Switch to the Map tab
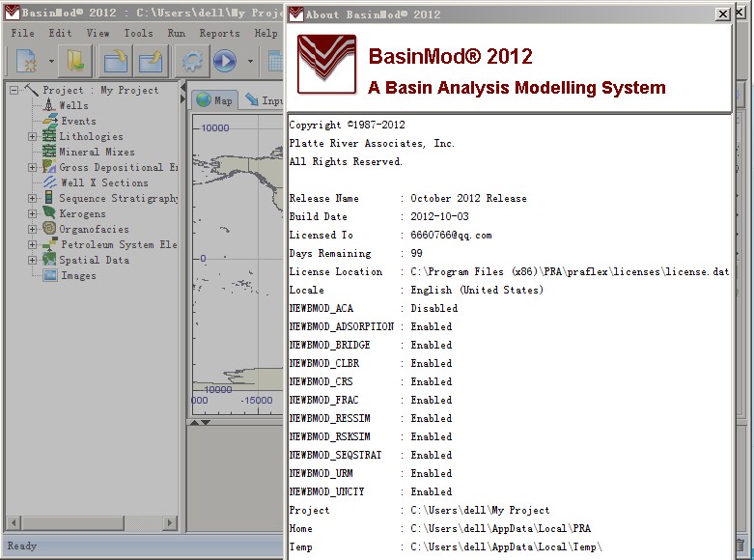The width and height of the screenshot is (754, 560). [x=214, y=100]
